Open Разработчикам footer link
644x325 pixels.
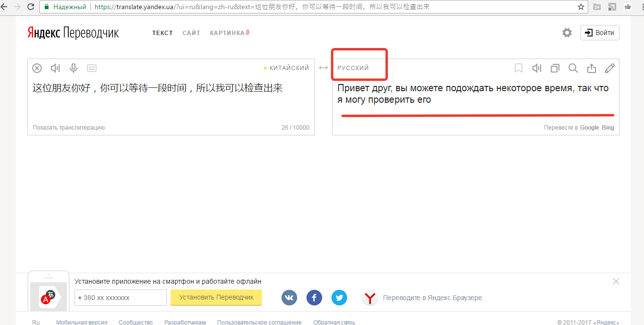point(185,323)
